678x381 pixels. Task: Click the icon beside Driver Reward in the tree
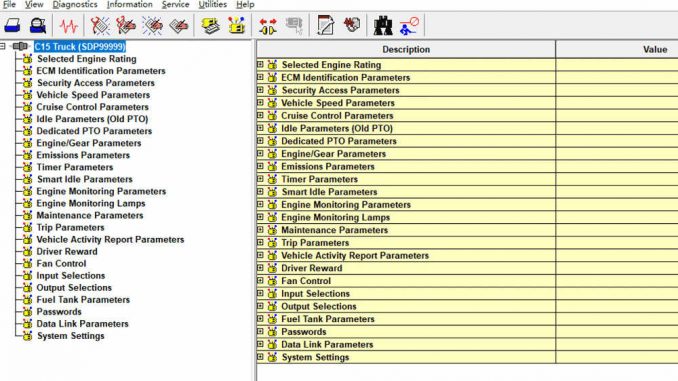pyautogui.click(x=27, y=251)
